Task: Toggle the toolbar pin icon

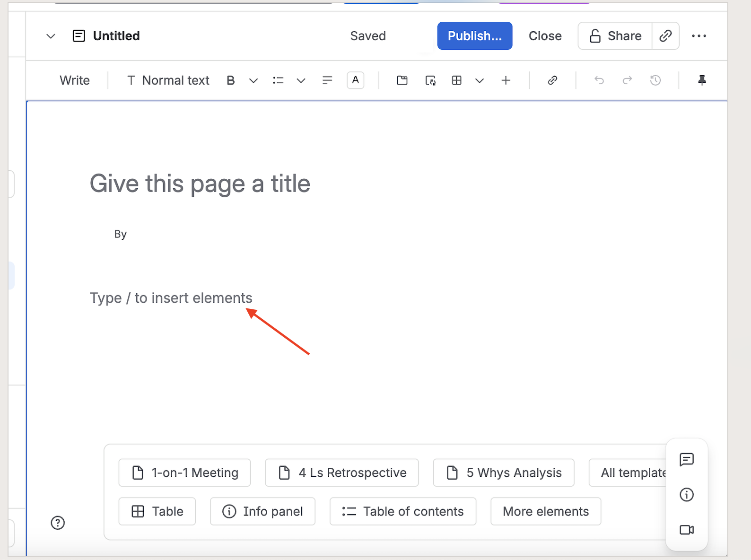Action: tap(702, 80)
